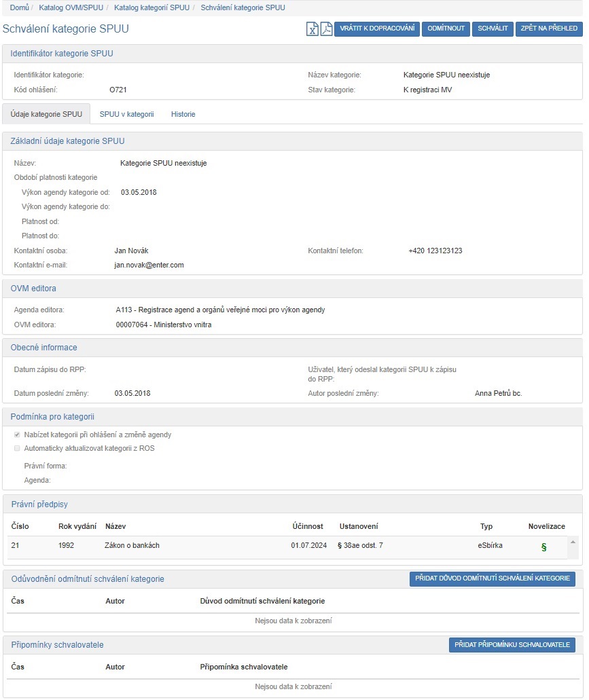Navigate to Domů in the breadcrumb
The image size is (589, 700).
(x=19, y=8)
